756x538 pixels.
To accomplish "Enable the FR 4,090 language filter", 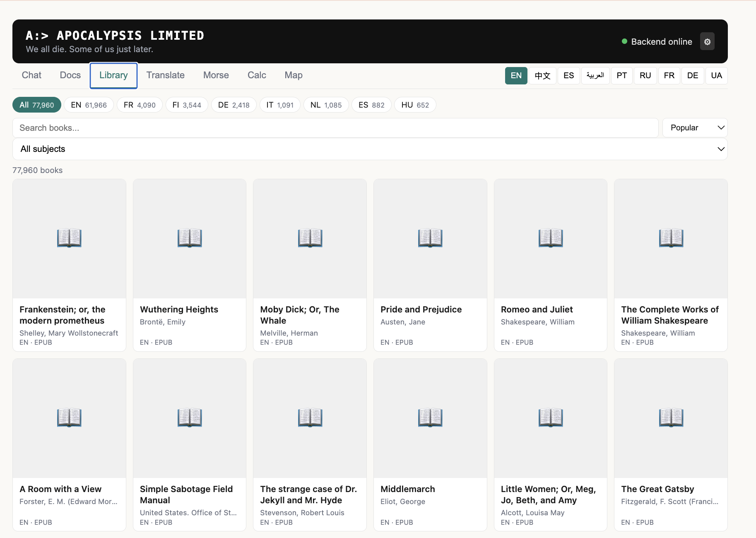I will point(140,105).
